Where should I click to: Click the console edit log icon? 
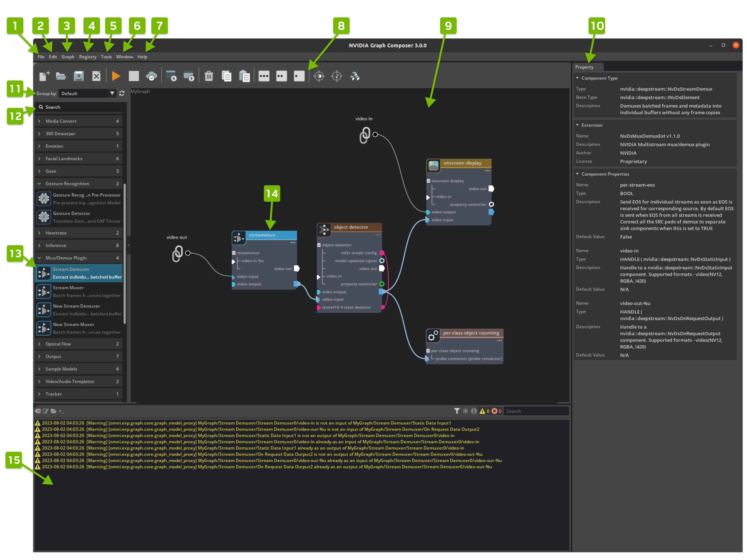click(x=46, y=411)
